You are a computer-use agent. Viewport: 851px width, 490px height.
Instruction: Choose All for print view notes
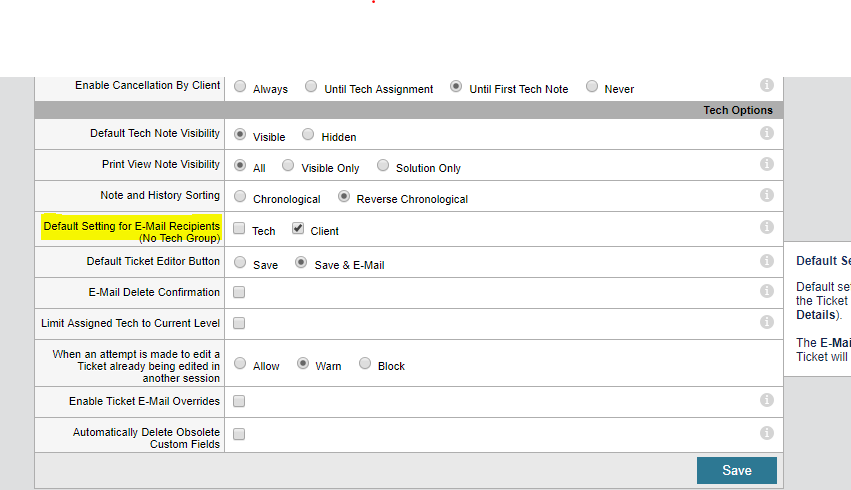(240, 165)
